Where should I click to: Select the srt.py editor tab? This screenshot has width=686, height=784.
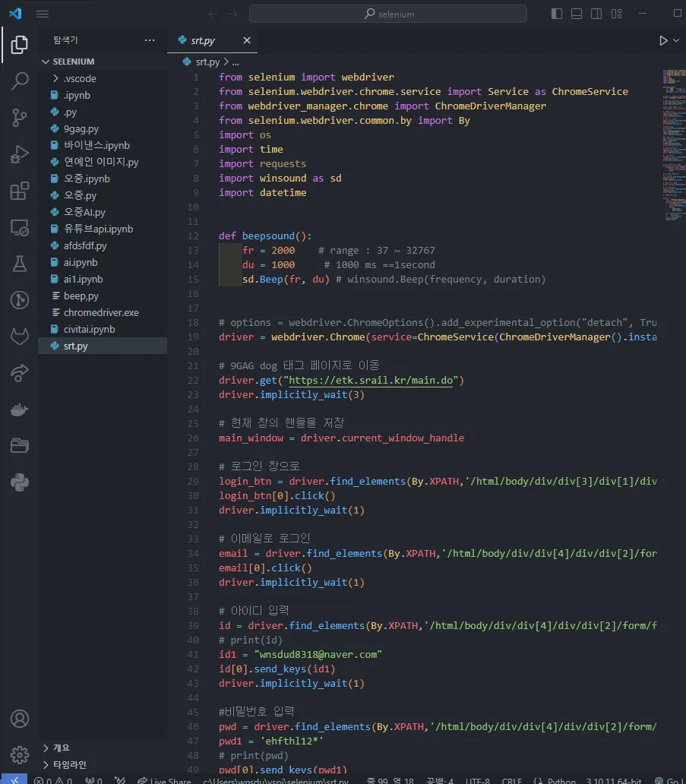[x=203, y=40]
